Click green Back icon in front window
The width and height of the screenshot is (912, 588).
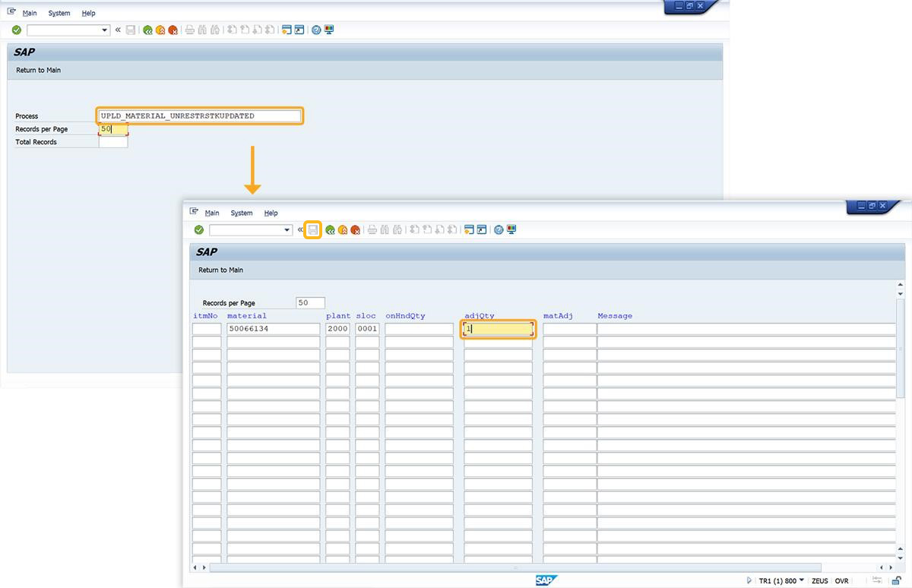pos(330,229)
